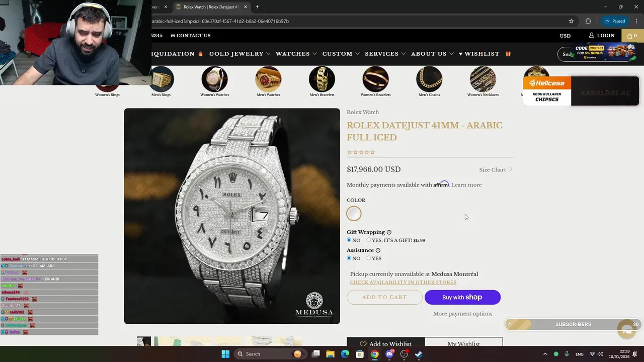This screenshot has height=362, width=644.
Task: Open the WISHLIST menu item
Action: coord(479,54)
